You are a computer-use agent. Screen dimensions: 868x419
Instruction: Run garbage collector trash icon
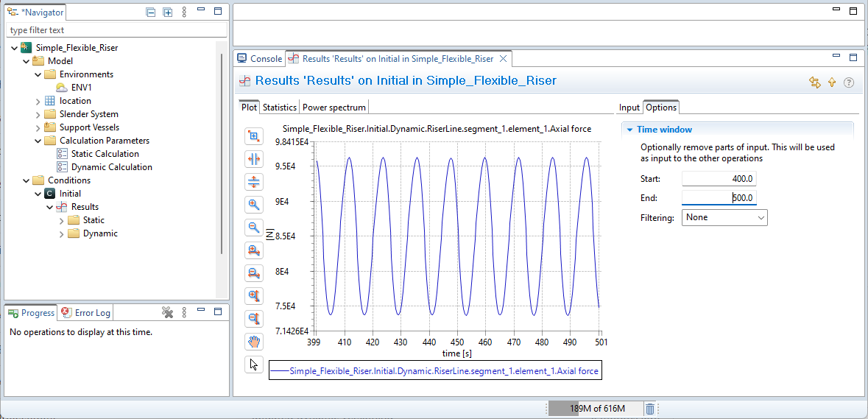[650, 409]
